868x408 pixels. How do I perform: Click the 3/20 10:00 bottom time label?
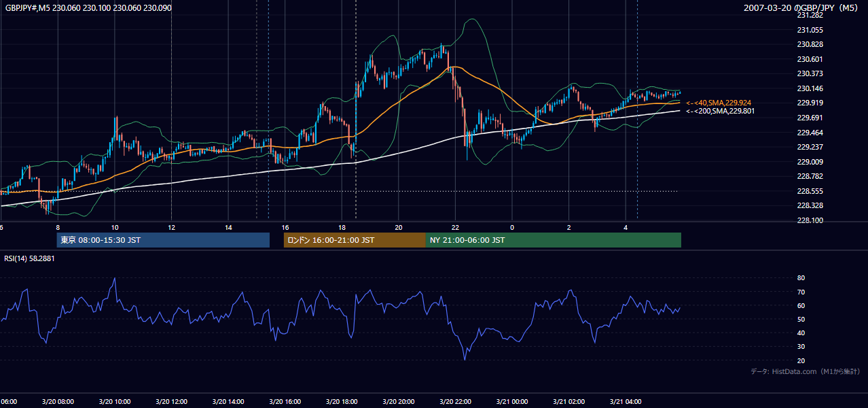(x=115, y=401)
